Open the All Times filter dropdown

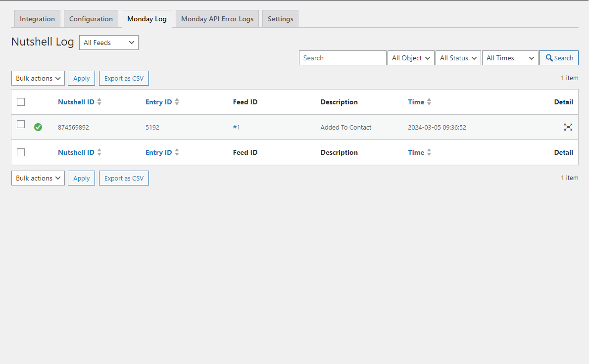pyautogui.click(x=510, y=58)
